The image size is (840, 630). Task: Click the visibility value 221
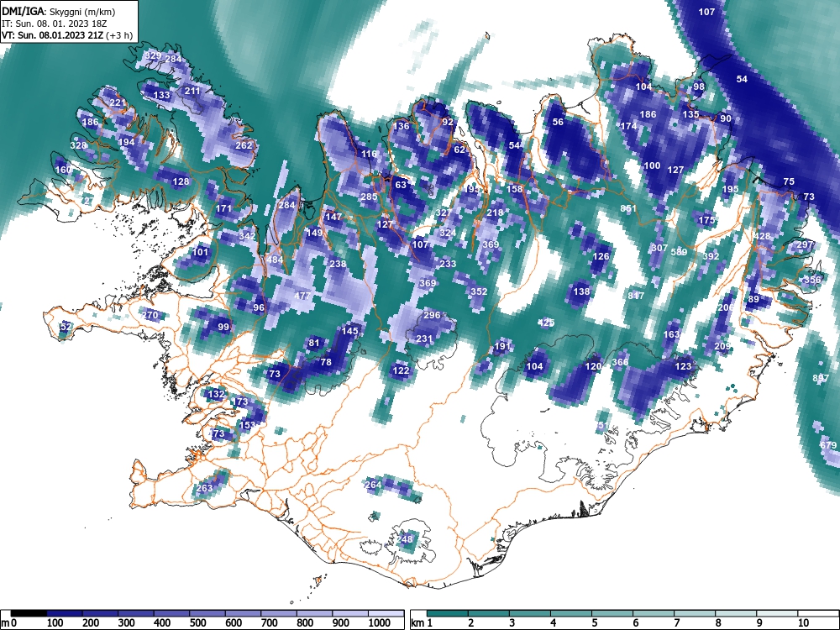pyautogui.click(x=118, y=102)
